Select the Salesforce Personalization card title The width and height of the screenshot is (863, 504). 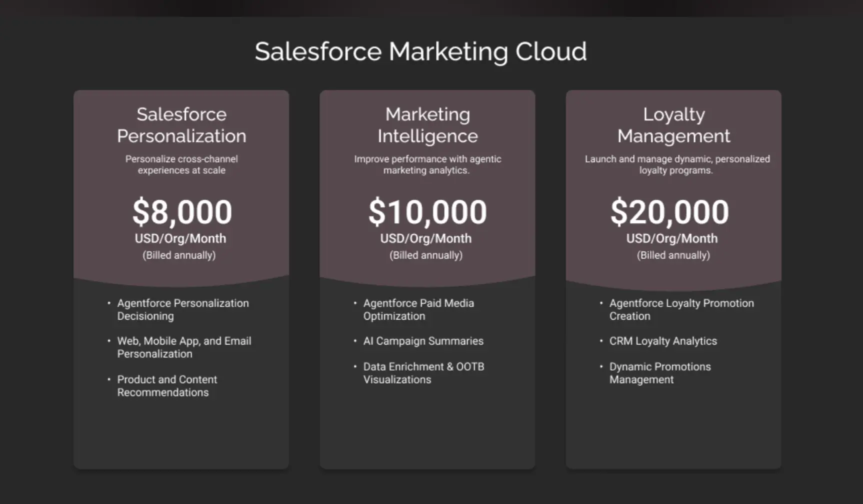point(181,125)
